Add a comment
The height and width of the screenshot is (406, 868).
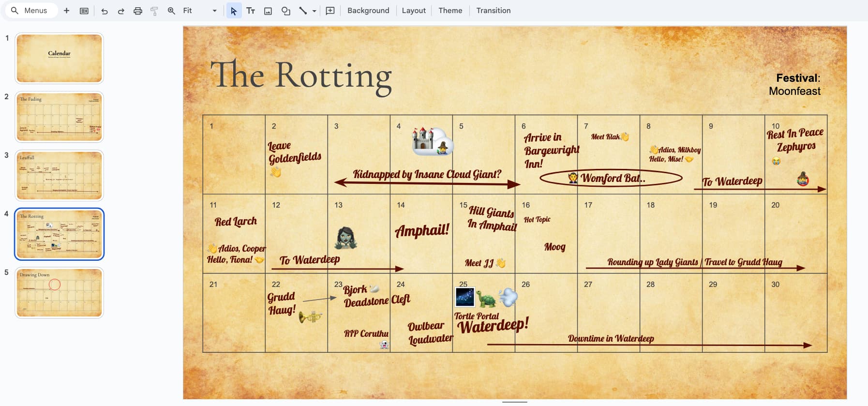pos(330,11)
